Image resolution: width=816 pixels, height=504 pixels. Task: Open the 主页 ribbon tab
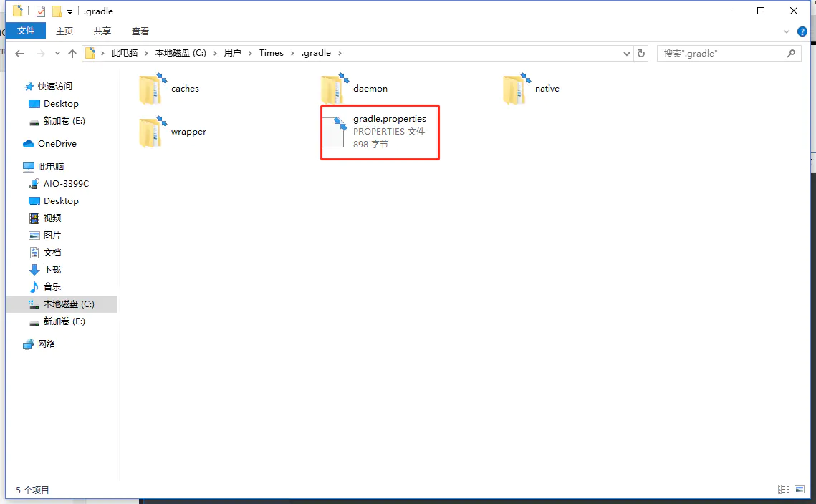[x=64, y=31]
